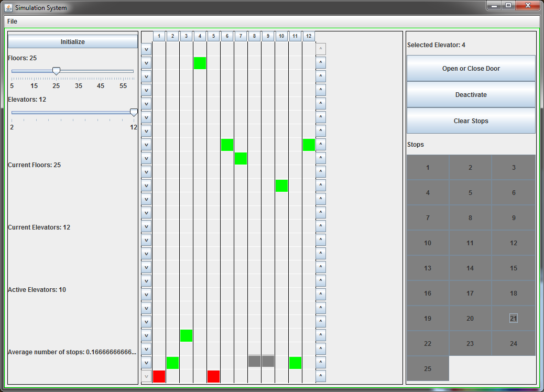Screen dimensions: 544x392
Task: Deactivate the selected elevator
Action: pyautogui.click(x=471, y=94)
